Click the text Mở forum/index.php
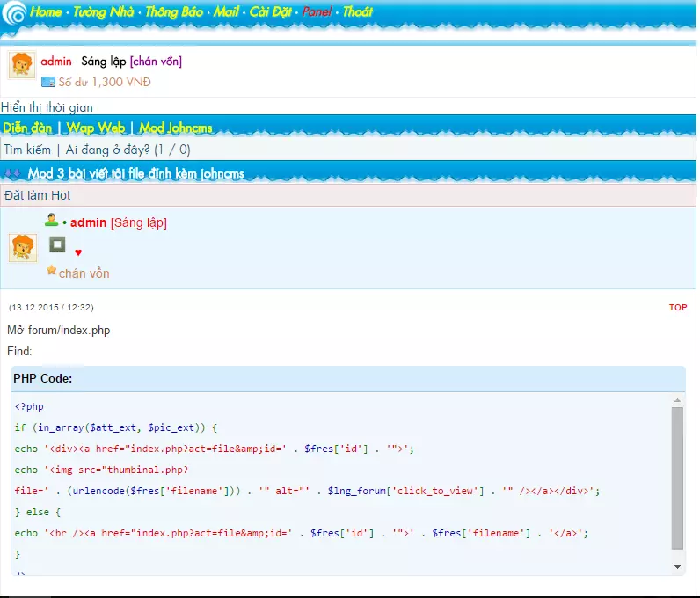Viewport: 700px width, 598px height. [x=59, y=330]
